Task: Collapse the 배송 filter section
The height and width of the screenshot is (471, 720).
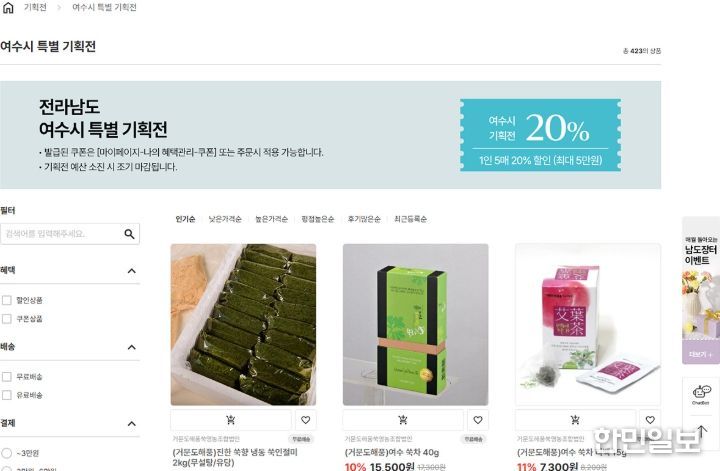Action: pyautogui.click(x=131, y=347)
